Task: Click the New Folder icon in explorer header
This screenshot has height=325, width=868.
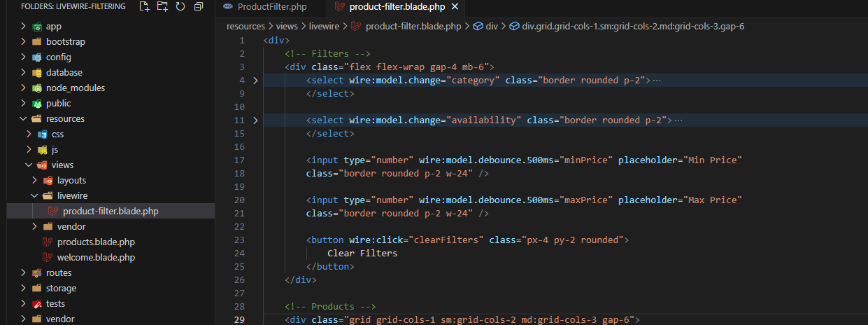Action: pyautogui.click(x=162, y=7)
